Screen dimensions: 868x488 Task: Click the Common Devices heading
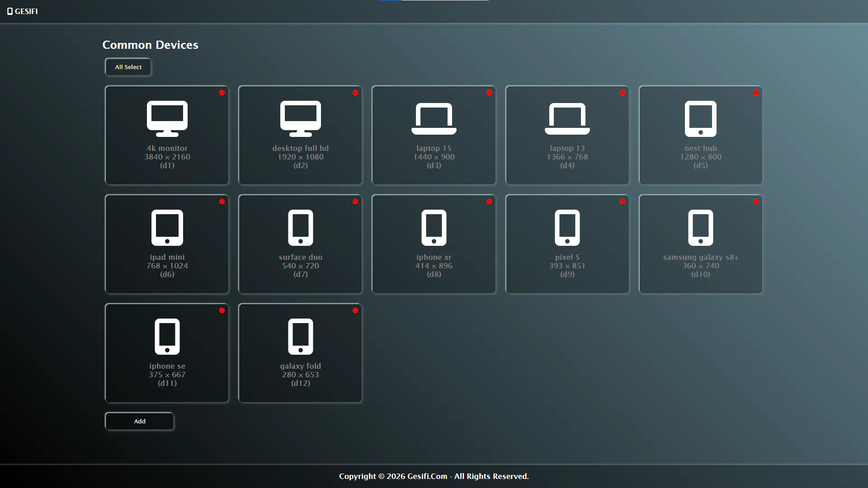click(x=150, y=45)
